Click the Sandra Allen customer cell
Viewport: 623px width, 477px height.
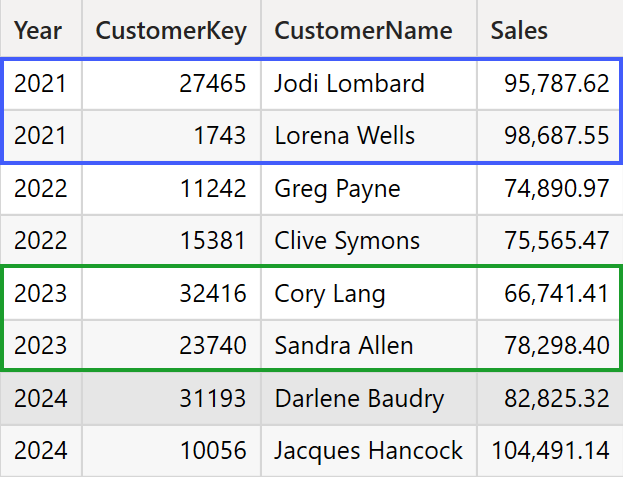click(344, 346)
